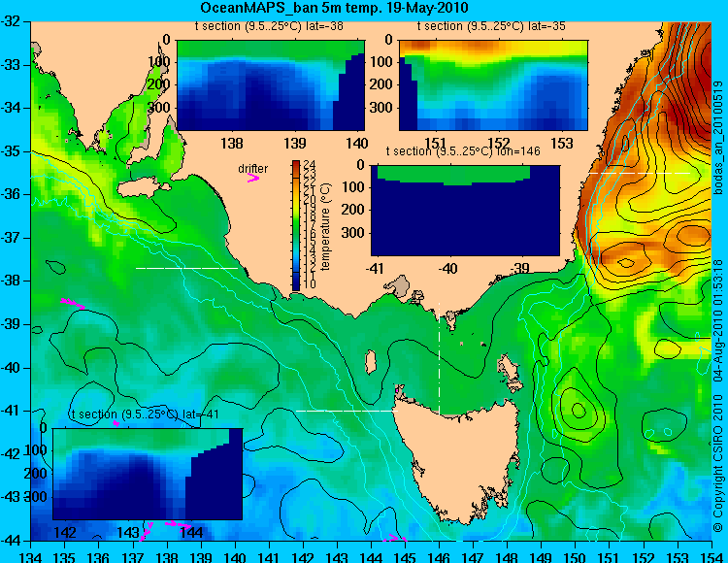Click the white dashed section line west of Tasmania
Screen dimensions: 728x563
pyautogui.click(x=347, y=411)
